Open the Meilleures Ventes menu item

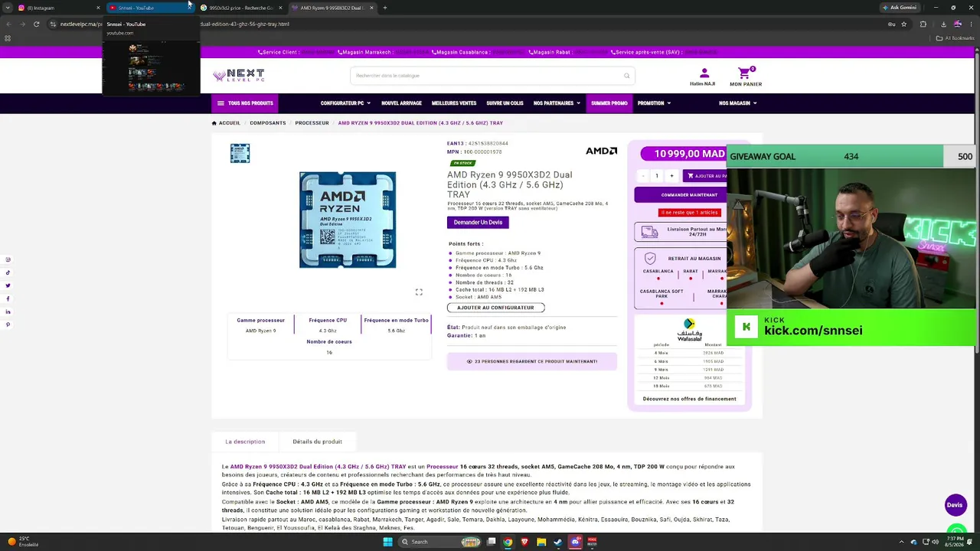coord(454,103)
